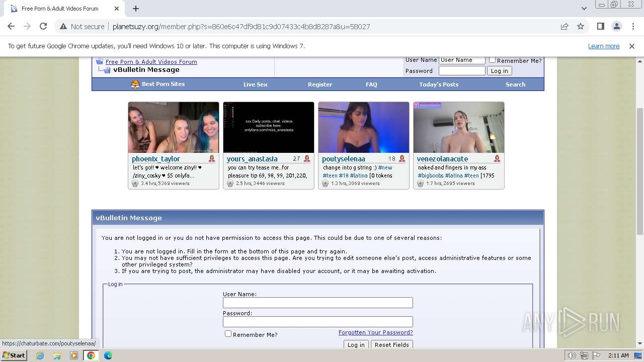Screen dimensions: 644x362
Task: Reload the current page
Action: (x=43, y=26)
